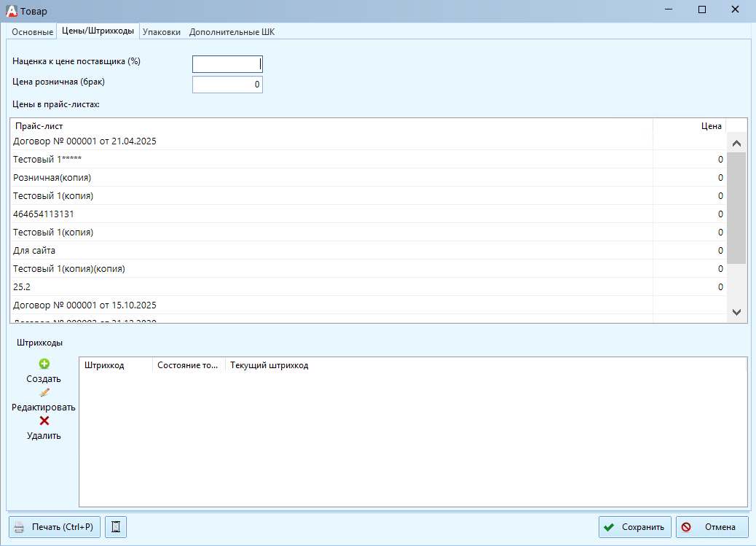Click the price list scrollbar thumb
Image resolution: width=756 pixels, height=546 pixels.
736,208
